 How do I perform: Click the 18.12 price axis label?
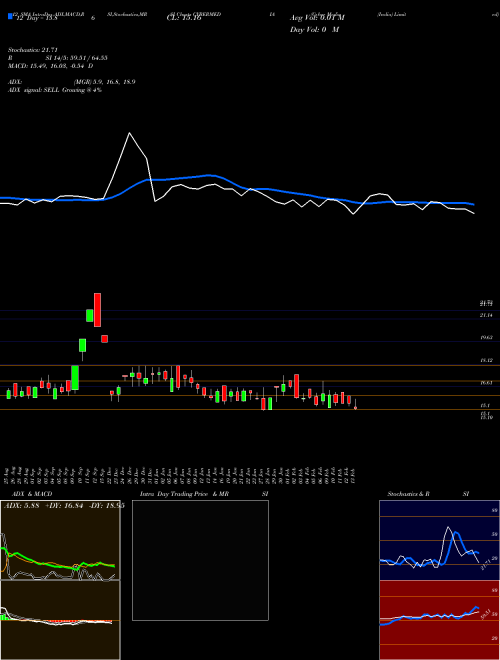(x=486, y=360)
